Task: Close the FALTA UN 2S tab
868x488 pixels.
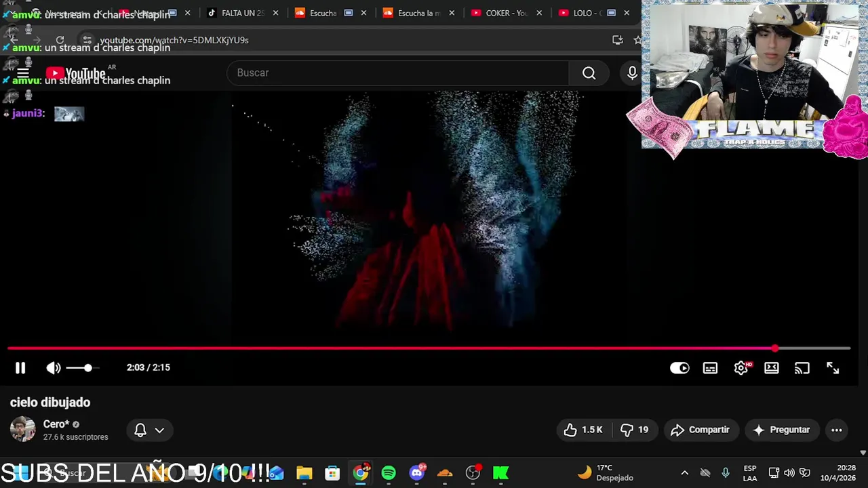Action: click(x=275, y=13)
